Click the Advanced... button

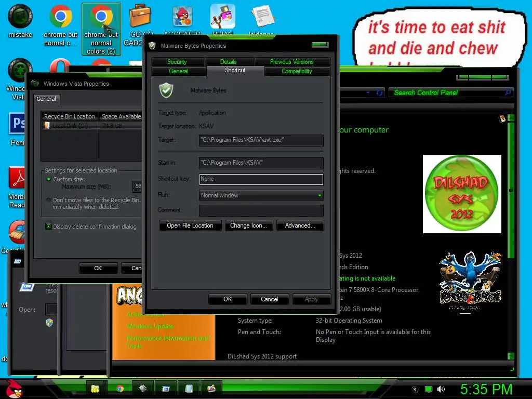300,225
